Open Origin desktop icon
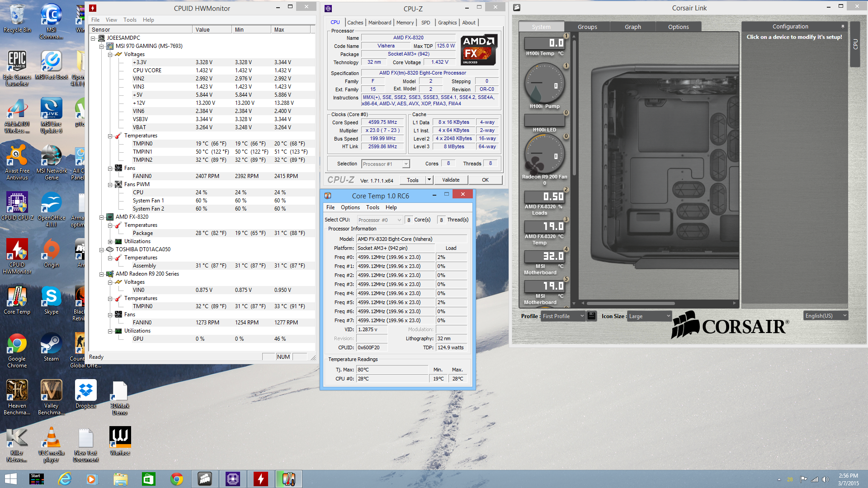 tap(52, 253)
